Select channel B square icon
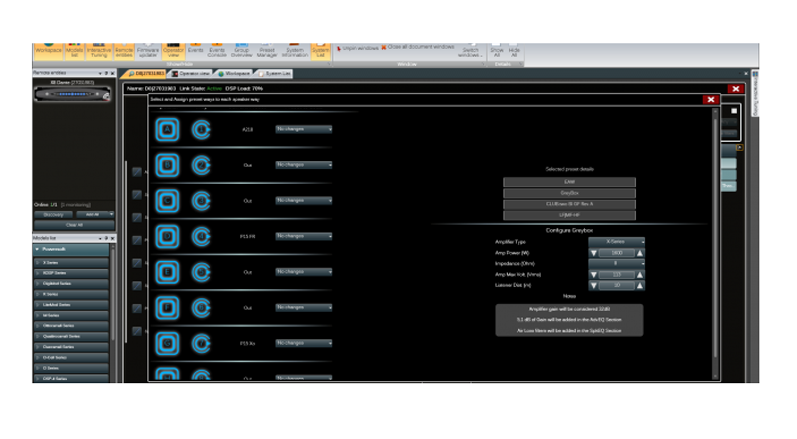The width and height of the screenshot is (797, 439). tap(167, 165)
